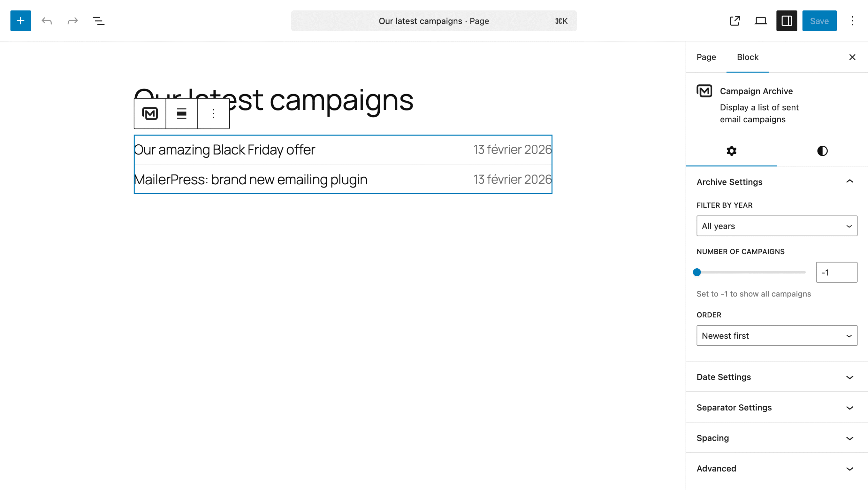The width and height of the screenshot is (868, 490).
Task: Click the Save button
Action: pos(820,21)
